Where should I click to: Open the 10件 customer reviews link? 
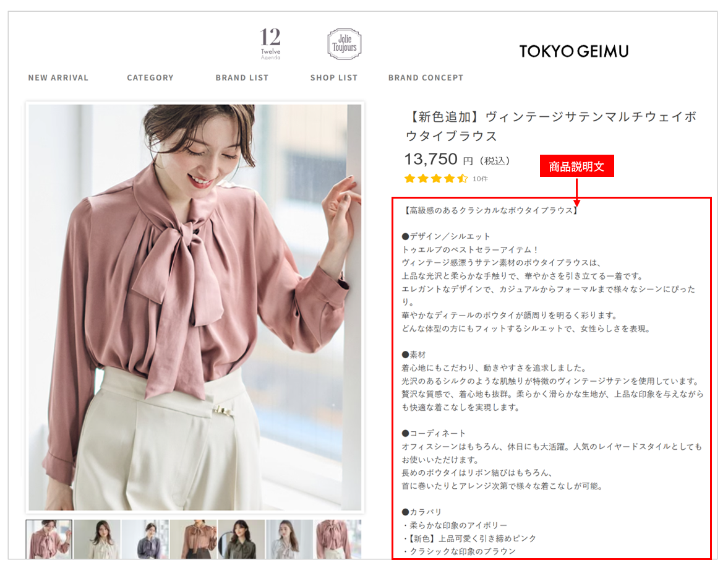481,179
